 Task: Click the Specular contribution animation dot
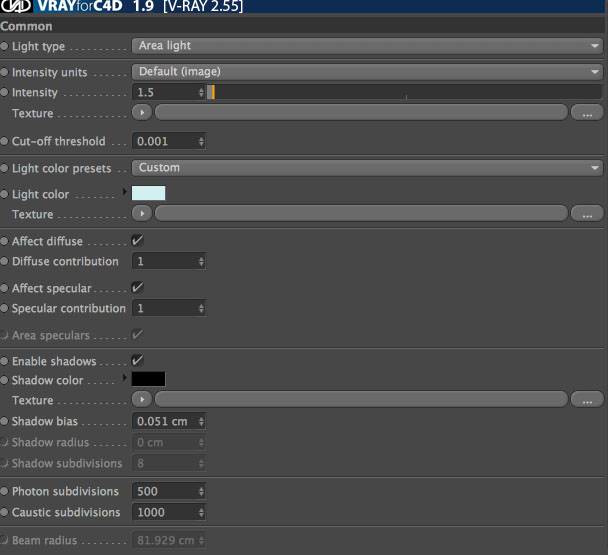pyautogui.click(x=4, y=308)
